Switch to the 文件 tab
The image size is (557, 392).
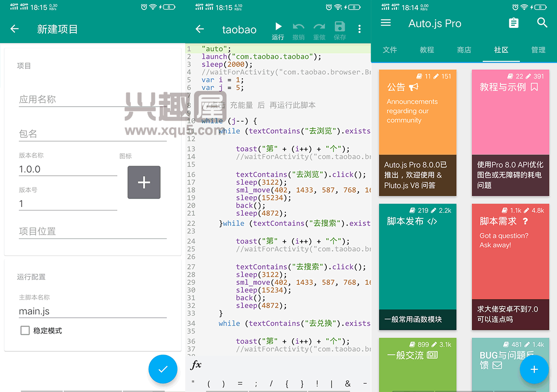click(x=390, y=50)
